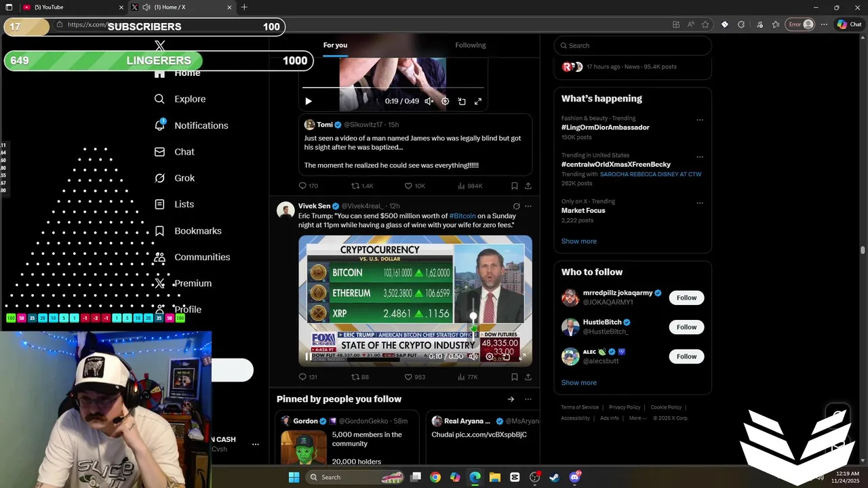The image size is (868, 488).
Task: Repost the post with 1.4K reposts
Action: tap(362, 186)
